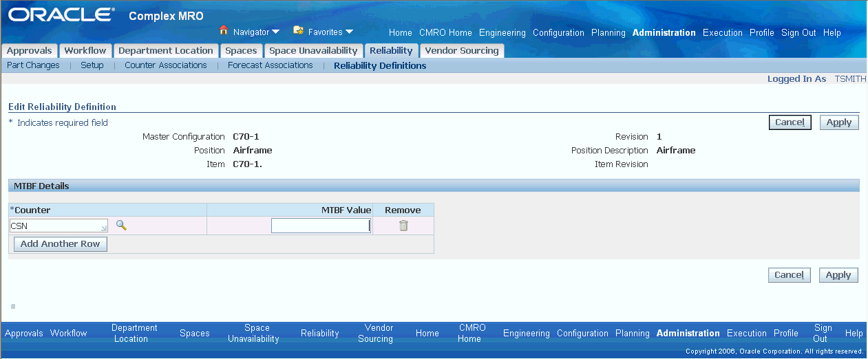Focus the Counter field containing CSN
The width and height of the screenshot is (868, 359).
(x=59, y=226)
